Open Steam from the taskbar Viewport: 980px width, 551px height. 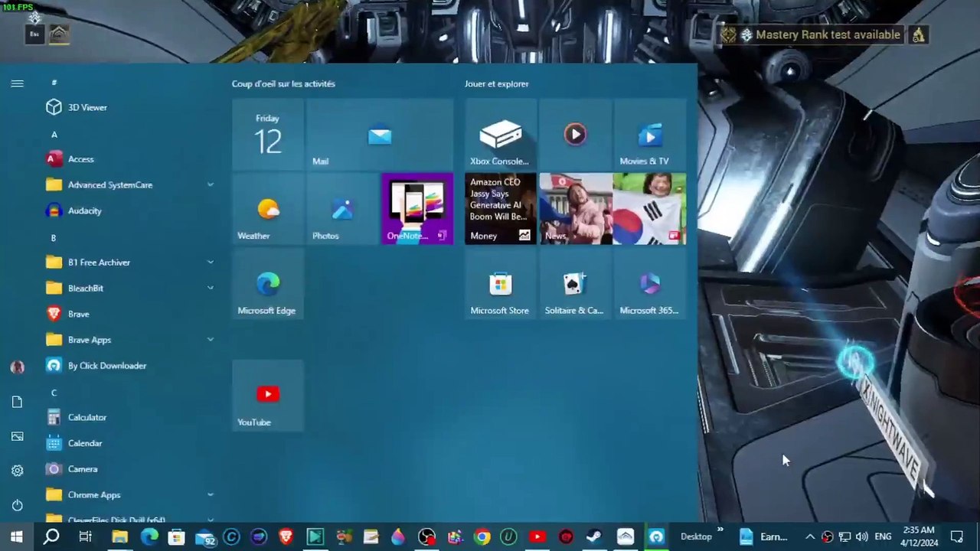[x=593, y=537]
